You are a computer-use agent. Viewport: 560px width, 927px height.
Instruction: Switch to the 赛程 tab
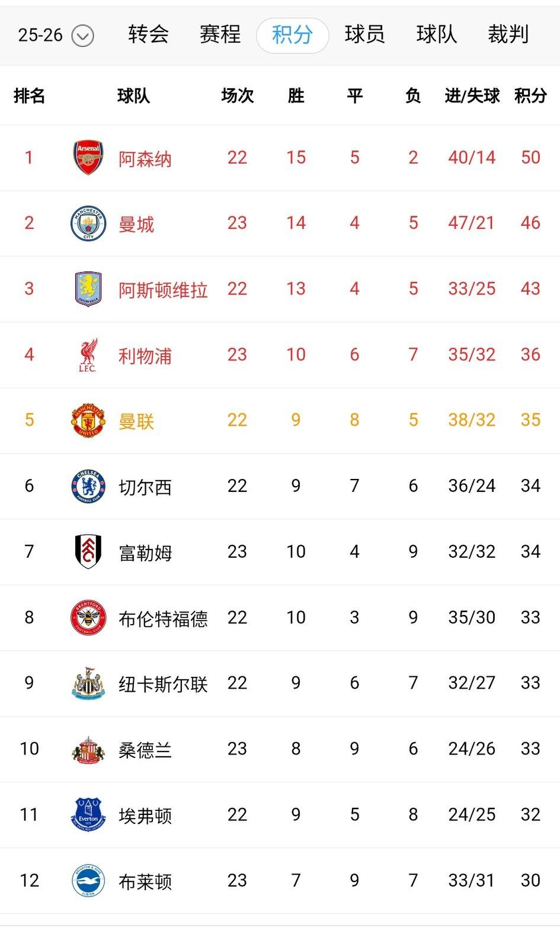tap(220, 34)
